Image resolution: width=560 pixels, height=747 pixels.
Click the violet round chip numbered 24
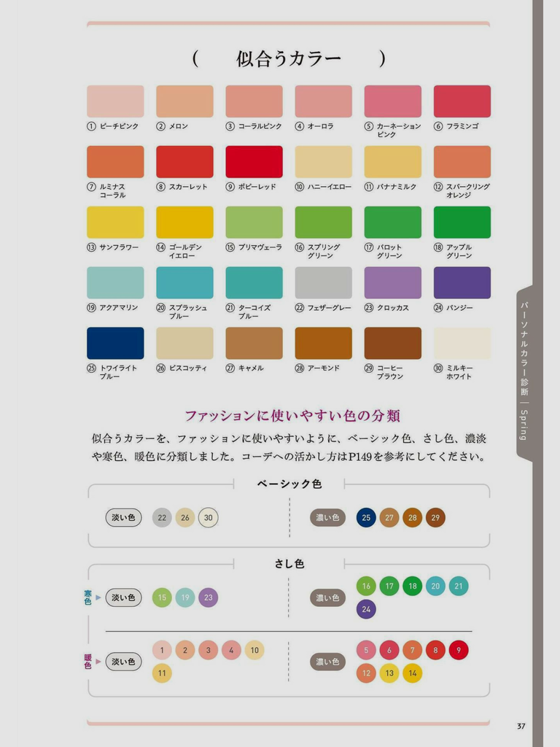click(366, 609)
